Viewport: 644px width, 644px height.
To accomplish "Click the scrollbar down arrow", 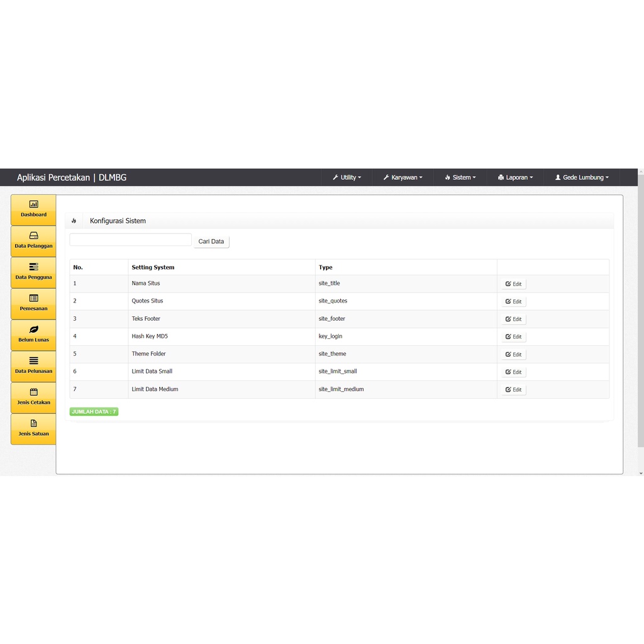I will (x=641, y=473).
